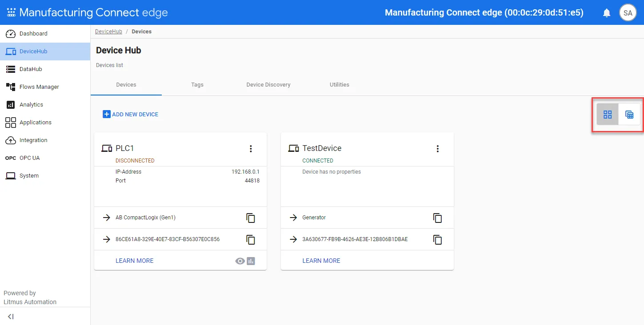This screenshot has width=644, height=325.
Task: Click the TestDevice card title
Action: (322, 148)
